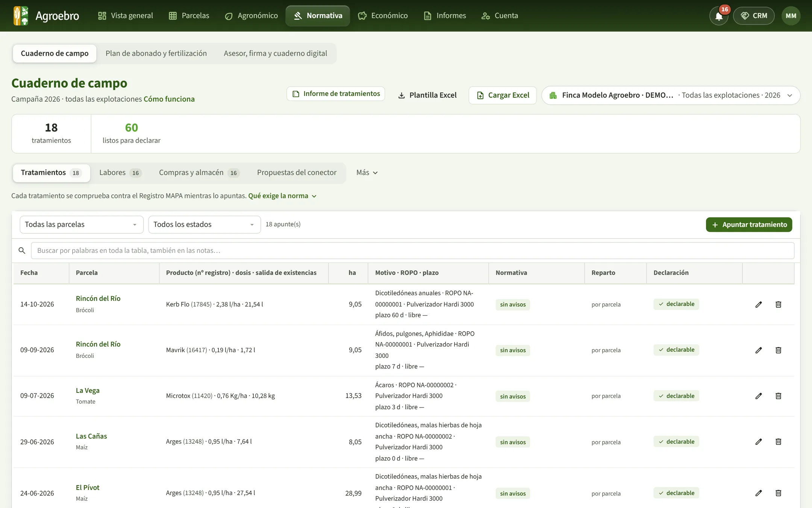Screen dimensions: 812x508
Task: Delete the Las Cañas Arges treatment
Action: [x=779, y=442]
